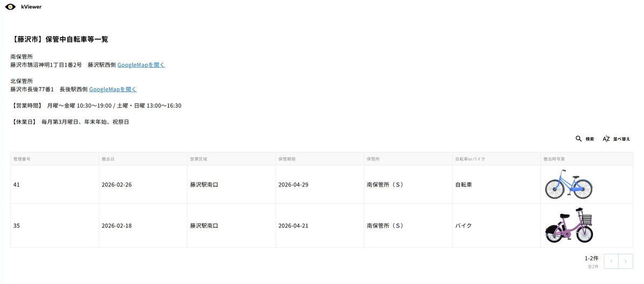The width and height of the screenshot is (644, 284).
Task: Click the 管理番号 column header
Action: tap(22, 159)
